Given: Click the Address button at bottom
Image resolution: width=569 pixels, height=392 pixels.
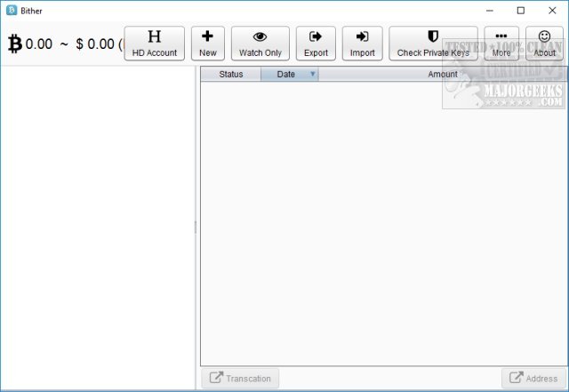Looking at the screenshot, I should pyautogui.click(x=533, y=378).
